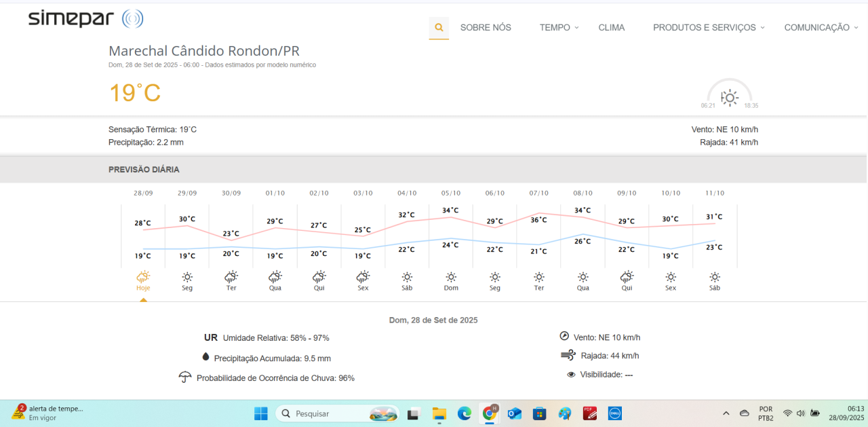The image size is (868, 427).
Task: Open the CLIMA menu item
Action: tap(612, 28)
